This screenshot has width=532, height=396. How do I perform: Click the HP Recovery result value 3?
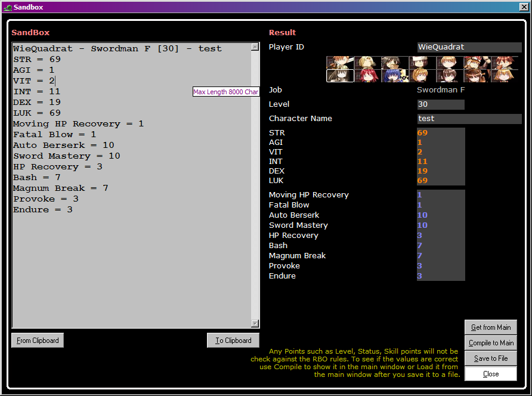[x=420, y=236]
